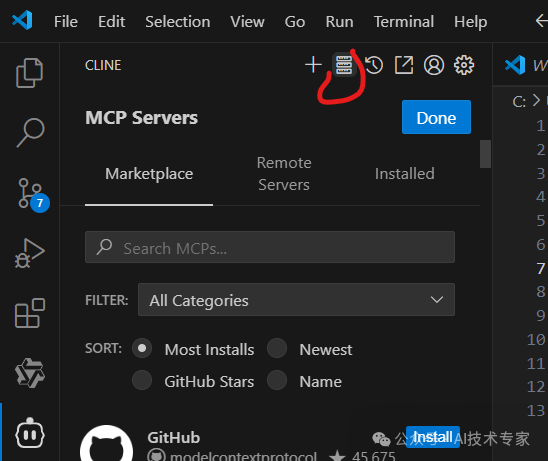Switch to the Installed tab
Viewport: 548px width, 461px height.
pyautogui.click(x=404, y=174)
